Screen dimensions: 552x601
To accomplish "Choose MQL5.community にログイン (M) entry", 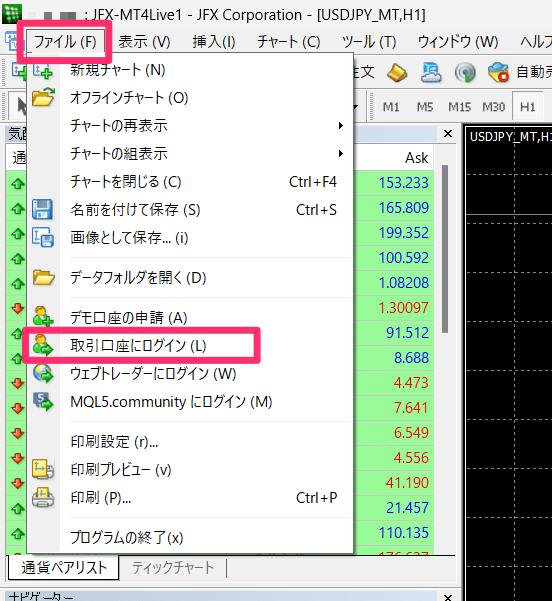I will tap(190, 402).
